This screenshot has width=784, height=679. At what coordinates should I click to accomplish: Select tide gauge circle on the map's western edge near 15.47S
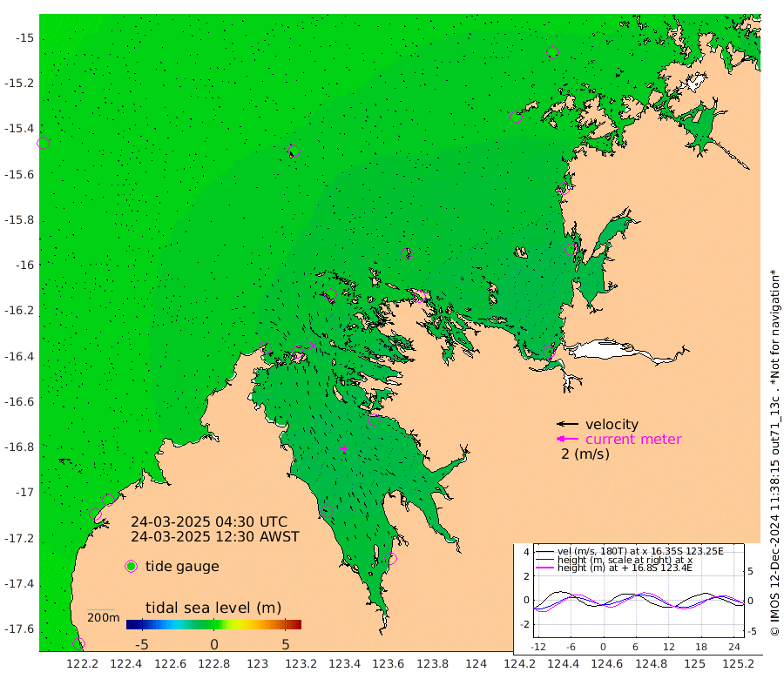click(43, 144)
